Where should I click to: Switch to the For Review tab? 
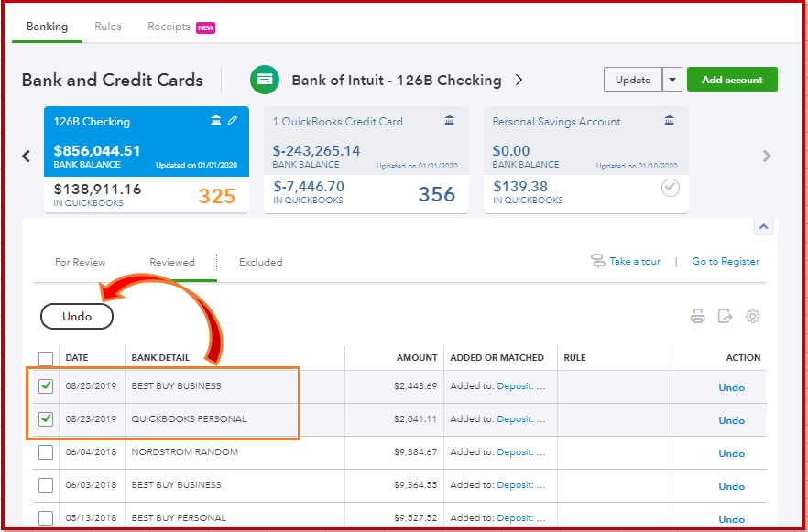click(80, 262)
